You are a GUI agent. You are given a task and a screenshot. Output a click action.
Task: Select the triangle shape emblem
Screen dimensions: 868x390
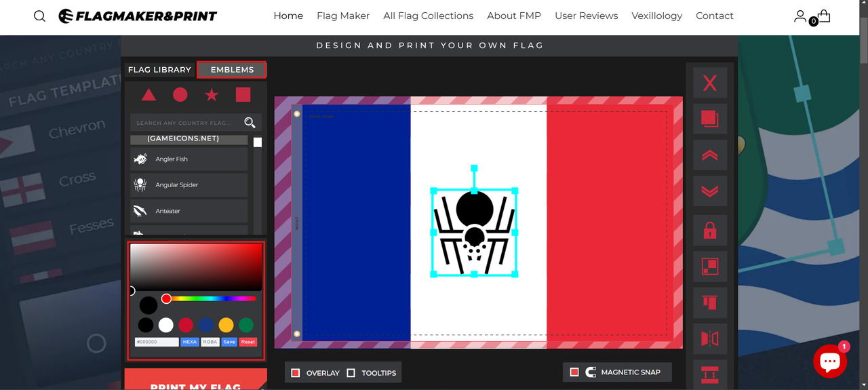pyautogui.click(x=149, y=95)
